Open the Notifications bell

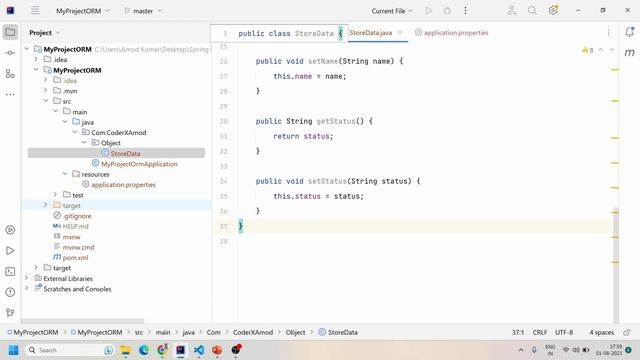629,32
